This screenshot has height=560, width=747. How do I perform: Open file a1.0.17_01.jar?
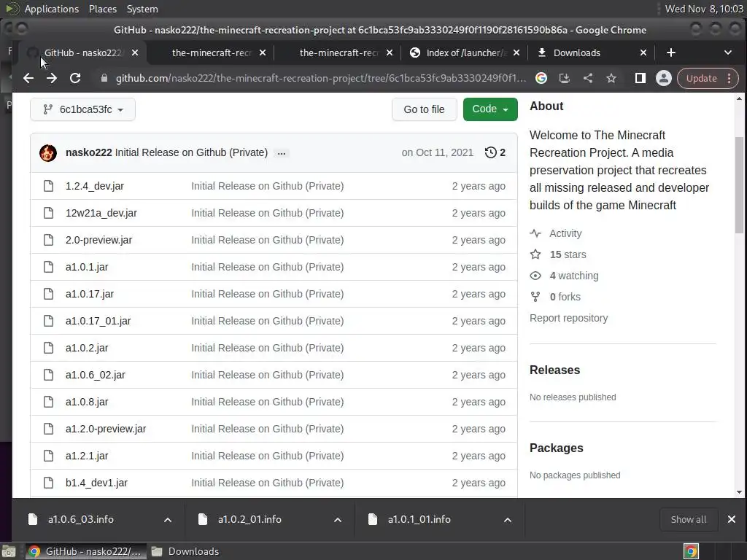point(98,321)
